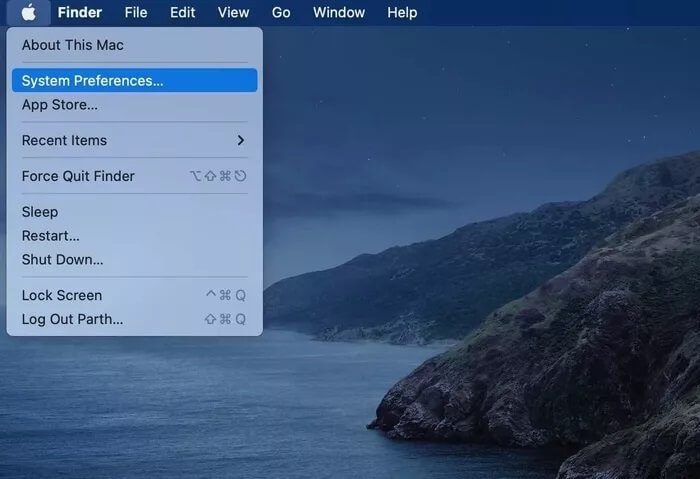Open the Edit menu
Screen dimensions: 700x479
point(182,13)
